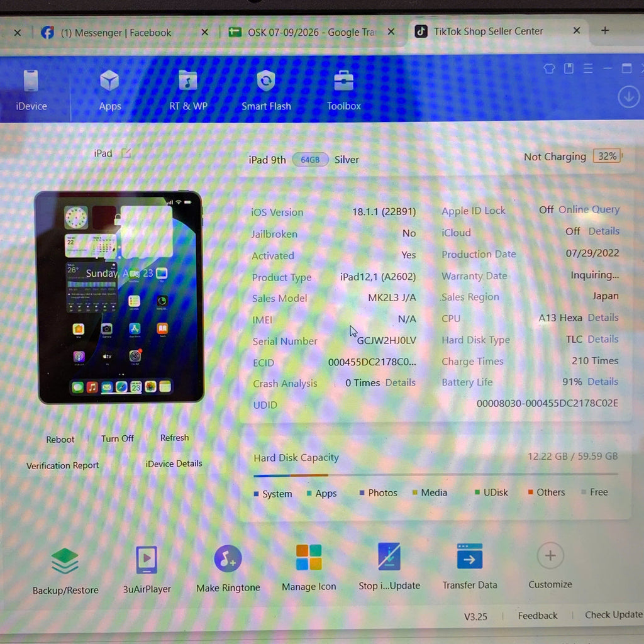This screenshot has height=644, width=644.
Task: Open iCloud Details link
Action: [604, 231]
